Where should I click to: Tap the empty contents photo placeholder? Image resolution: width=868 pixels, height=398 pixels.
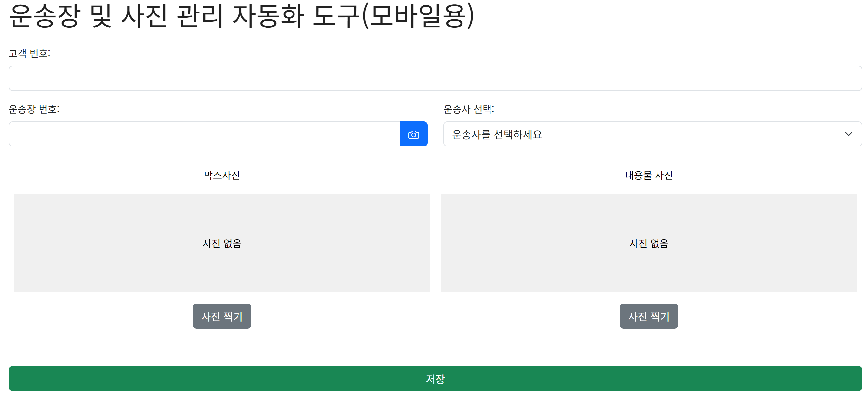[x=648, y=216]
